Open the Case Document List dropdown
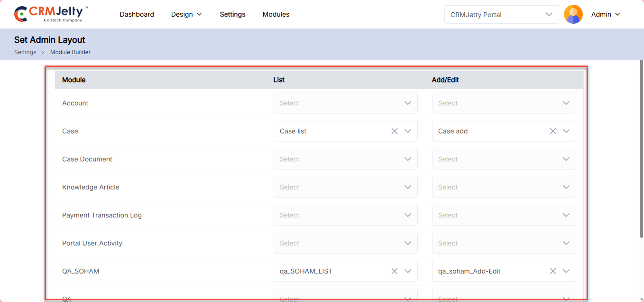The image size is (644, 302). tap(345, 159)
